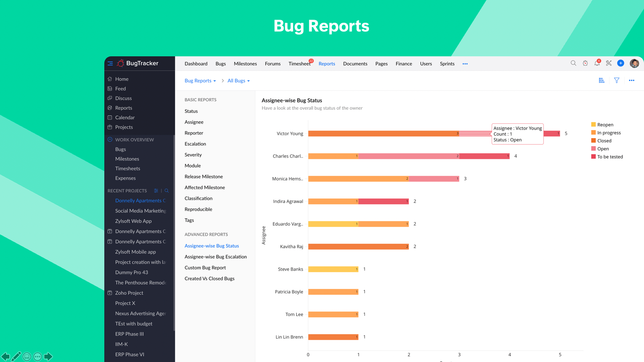644x362 pixels.
Task: Toggle In progress in the chart legend
Action: click(593, 132)
